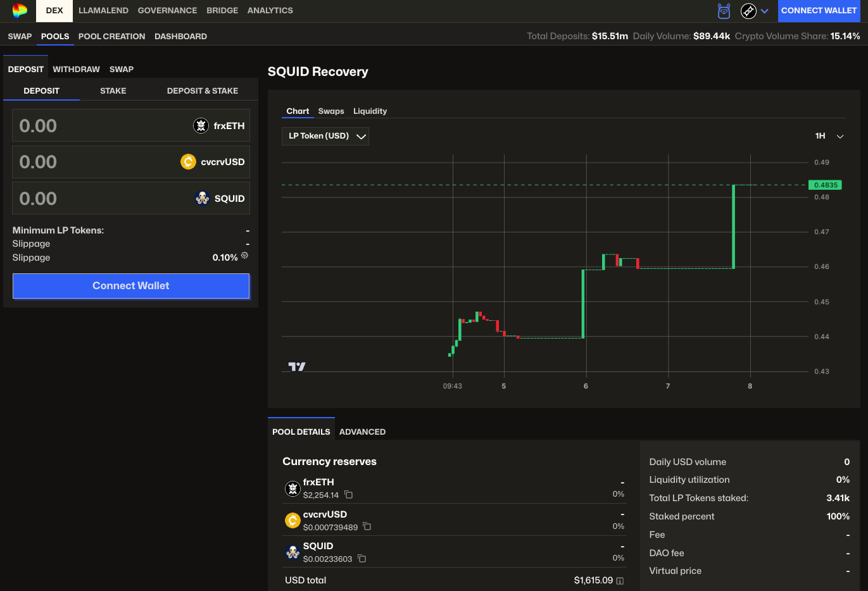Click the chain network icon
This screenshot has height=591, width=868.
point(748,11)
